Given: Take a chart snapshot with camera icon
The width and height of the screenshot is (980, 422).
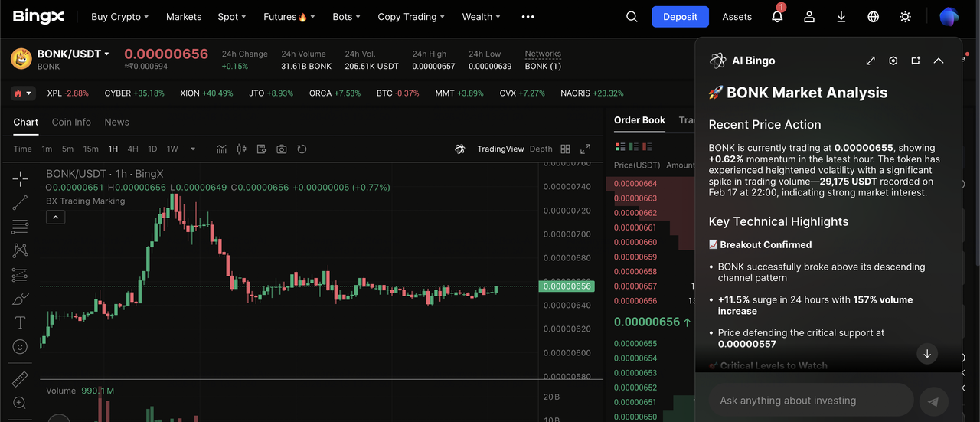Looking at the screenshot, I should [282, 149].
